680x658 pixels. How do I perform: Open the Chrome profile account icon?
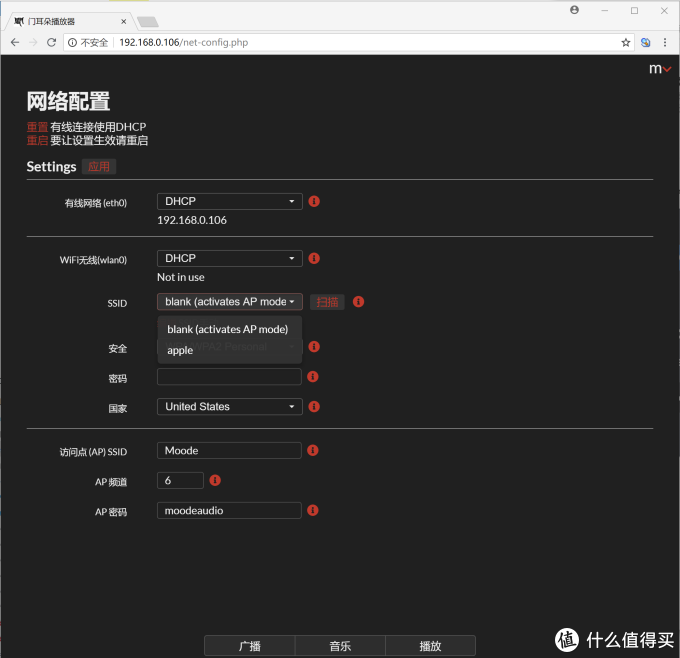(x=574, y=10)
